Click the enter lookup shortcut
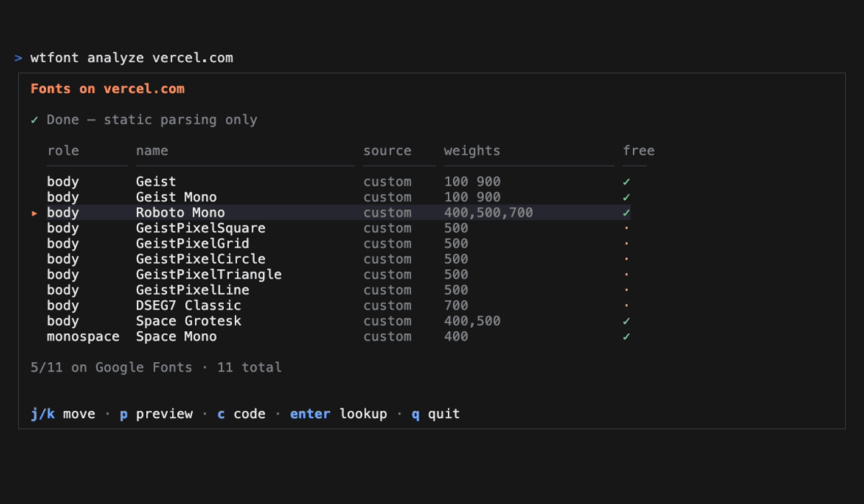 [x=338, y=414]
